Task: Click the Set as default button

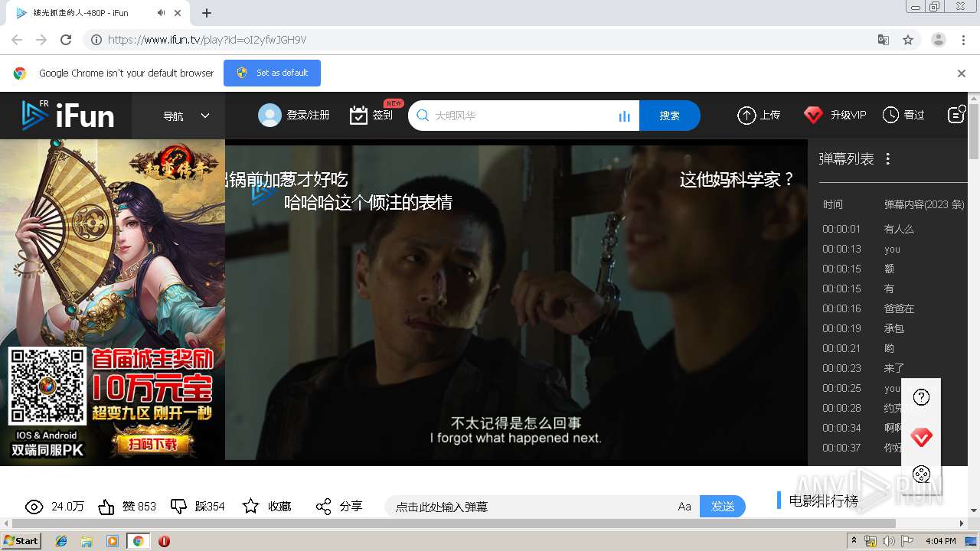Action: (272, 73)
